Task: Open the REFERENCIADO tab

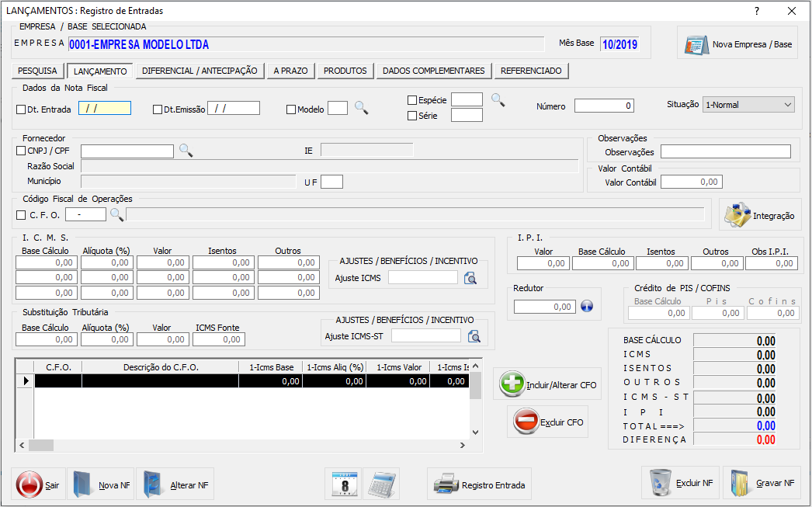Action: point(531,71)
